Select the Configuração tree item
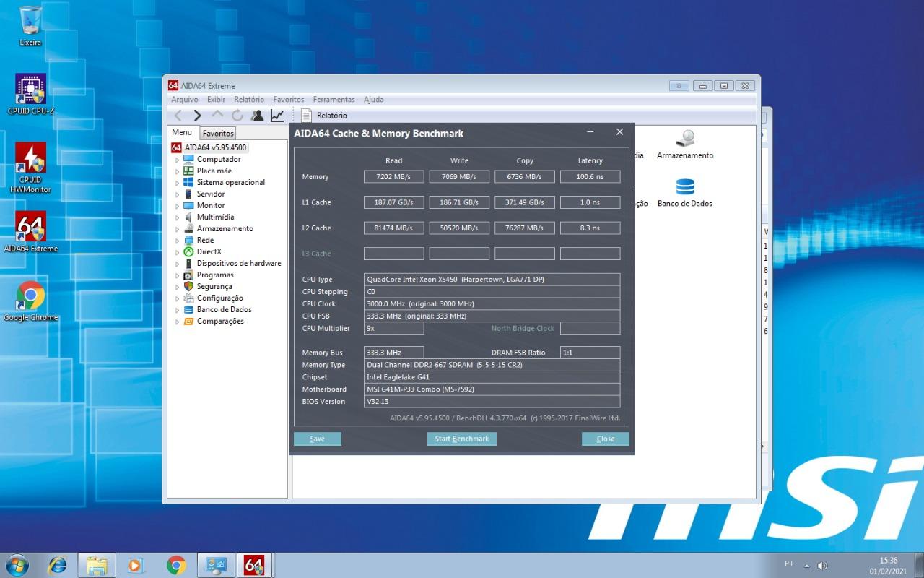This screenshot has width=924, height=578. pyautogui.click(x=220, y=298)
